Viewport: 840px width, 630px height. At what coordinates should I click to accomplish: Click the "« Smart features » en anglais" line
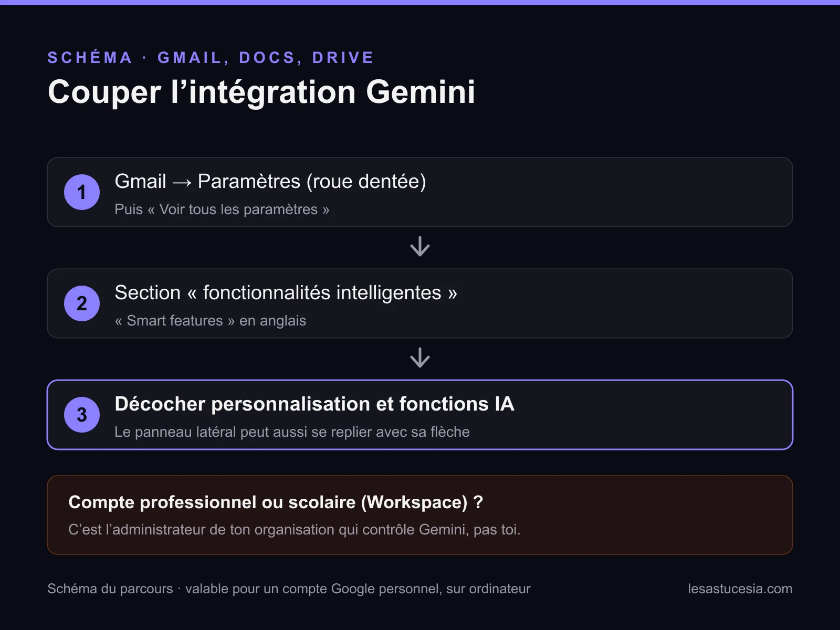coord(211,321)
